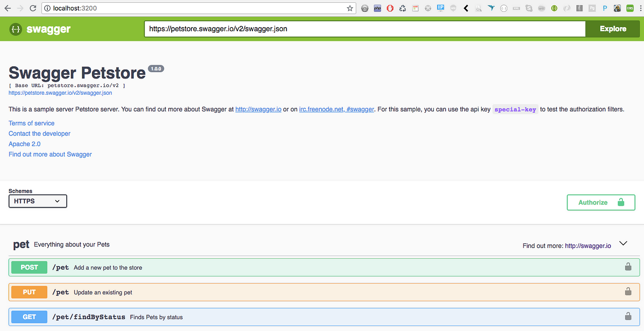The width and height of the screenshot is (644, 331).
Task: Click the Swagger Petstore title
Action: (x=77, y=73)
